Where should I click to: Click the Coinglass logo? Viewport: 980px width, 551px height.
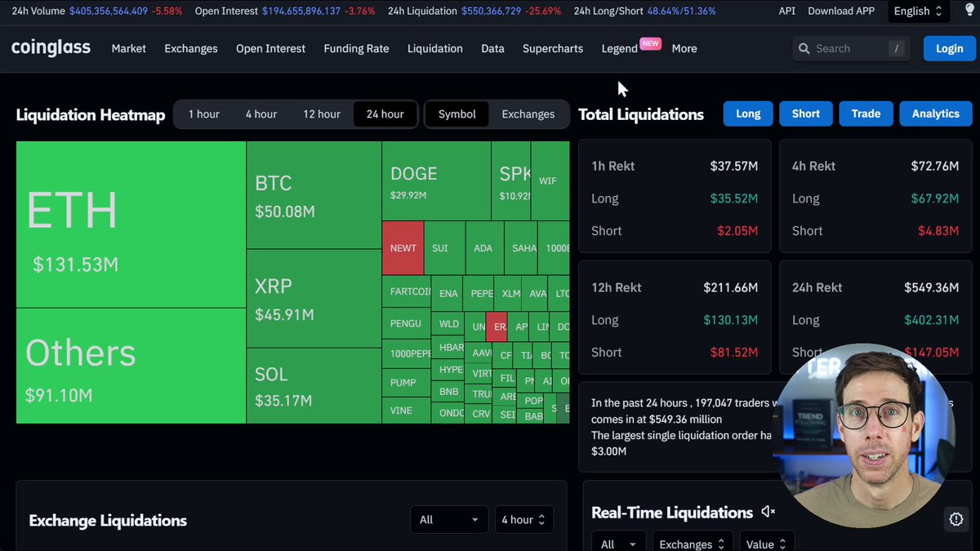pyautogui.click(x=51, y=48)
